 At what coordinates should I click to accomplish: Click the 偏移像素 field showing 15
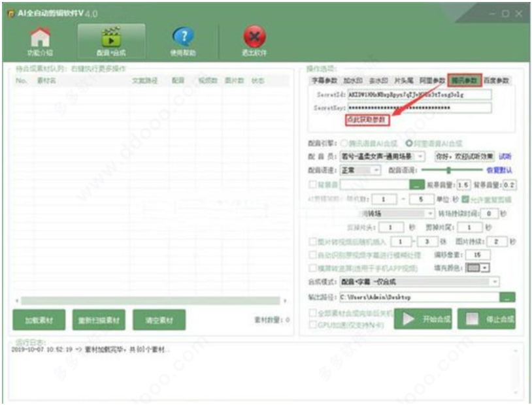tap(478, 255)
